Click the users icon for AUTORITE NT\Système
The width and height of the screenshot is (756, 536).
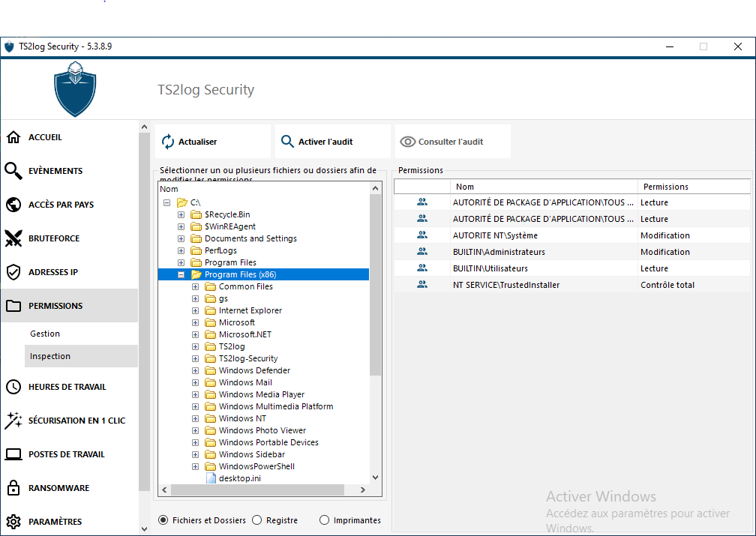click(422, 235)
